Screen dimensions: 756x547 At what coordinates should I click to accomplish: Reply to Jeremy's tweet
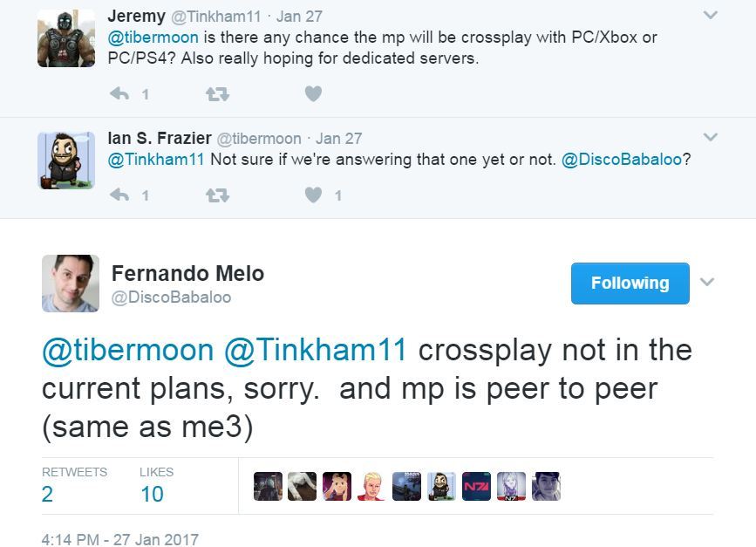click(x=120, y=93)
